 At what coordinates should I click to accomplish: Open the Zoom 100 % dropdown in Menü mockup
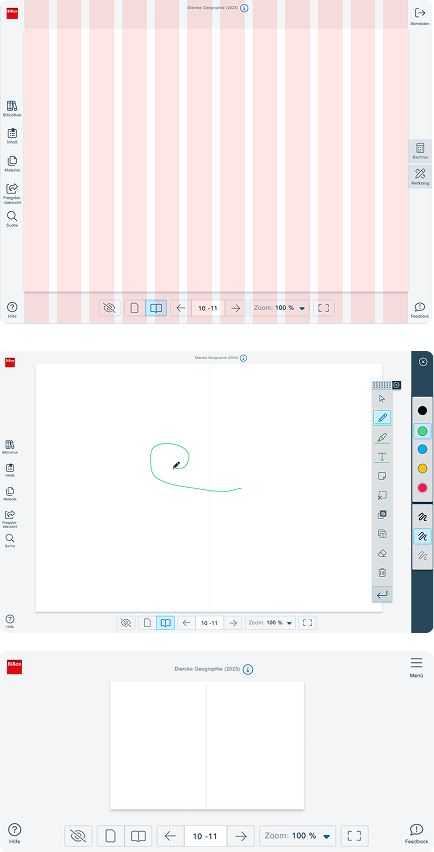297,836
